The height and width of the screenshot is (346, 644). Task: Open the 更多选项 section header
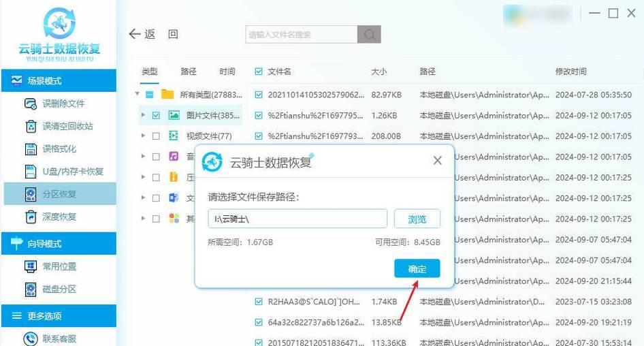pyautogui.click(x=59, y=315)
